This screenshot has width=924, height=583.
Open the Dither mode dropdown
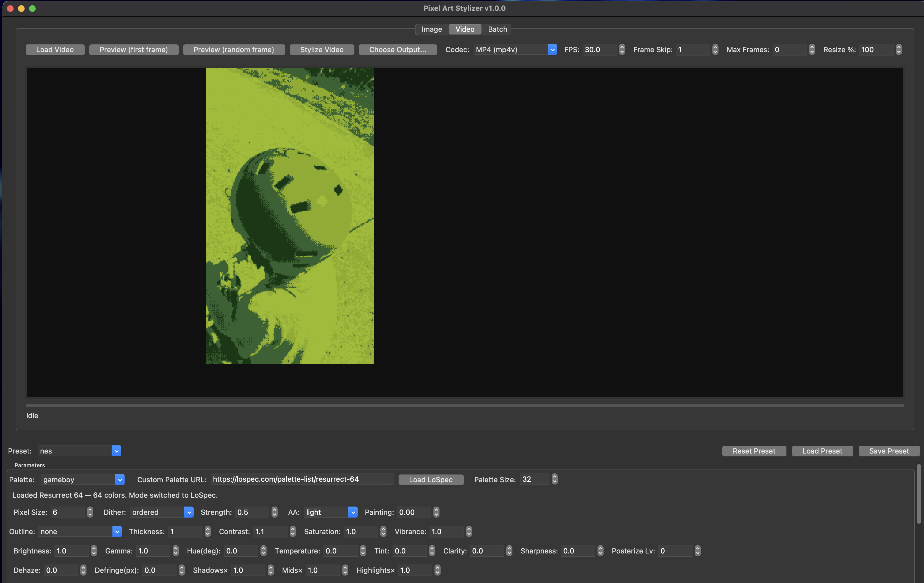coord(162,512)
